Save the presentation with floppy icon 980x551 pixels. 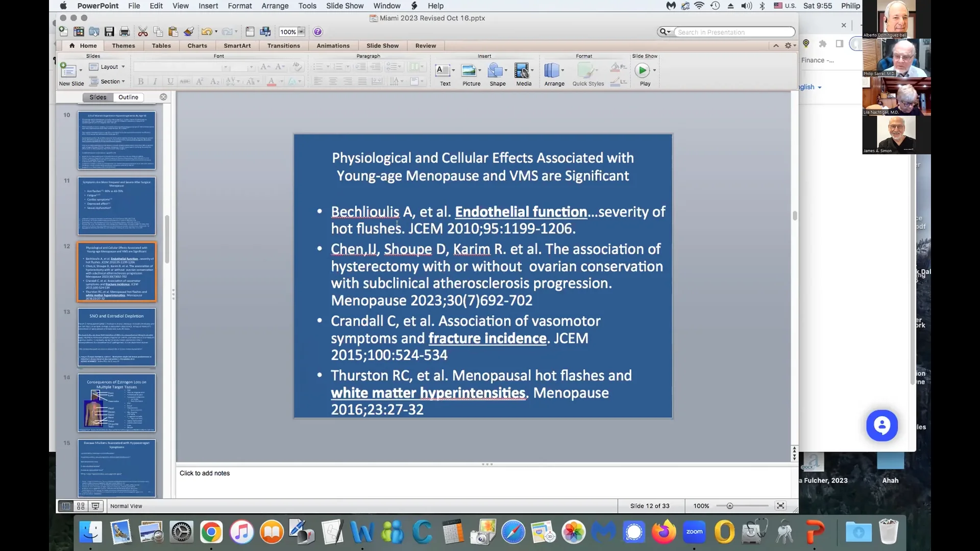coord(109,32)
